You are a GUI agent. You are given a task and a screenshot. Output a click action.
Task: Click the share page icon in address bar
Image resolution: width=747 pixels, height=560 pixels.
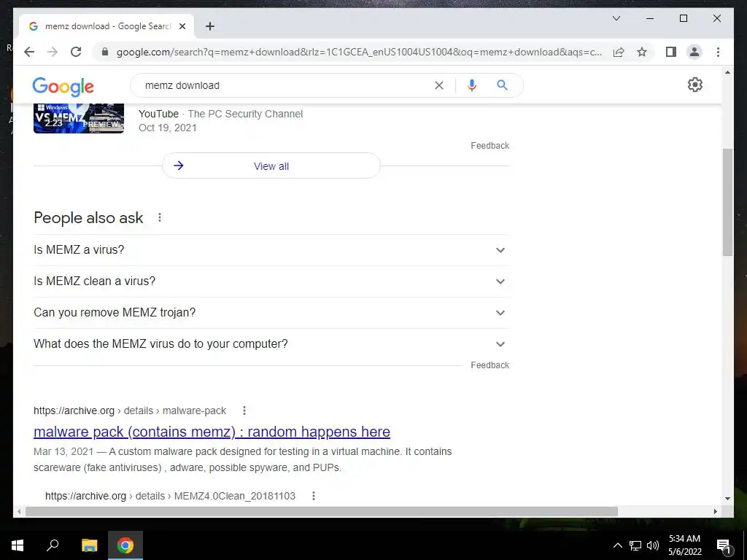tap(619, 52)
